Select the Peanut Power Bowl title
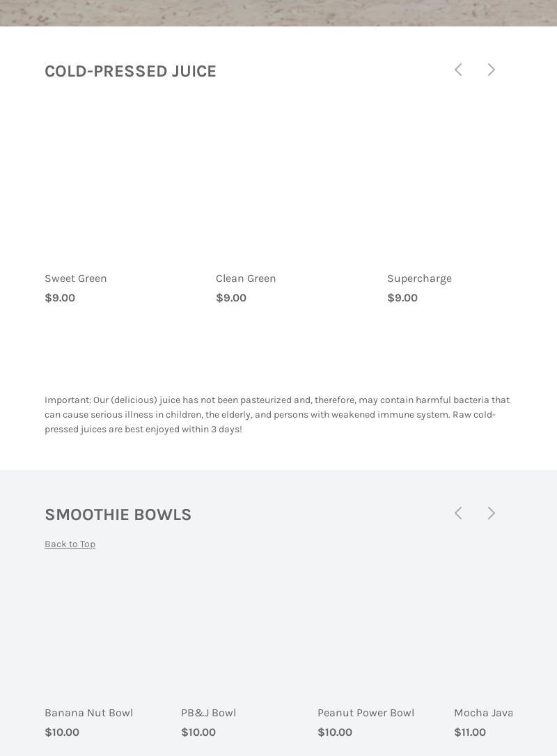 tap(366, 713)
